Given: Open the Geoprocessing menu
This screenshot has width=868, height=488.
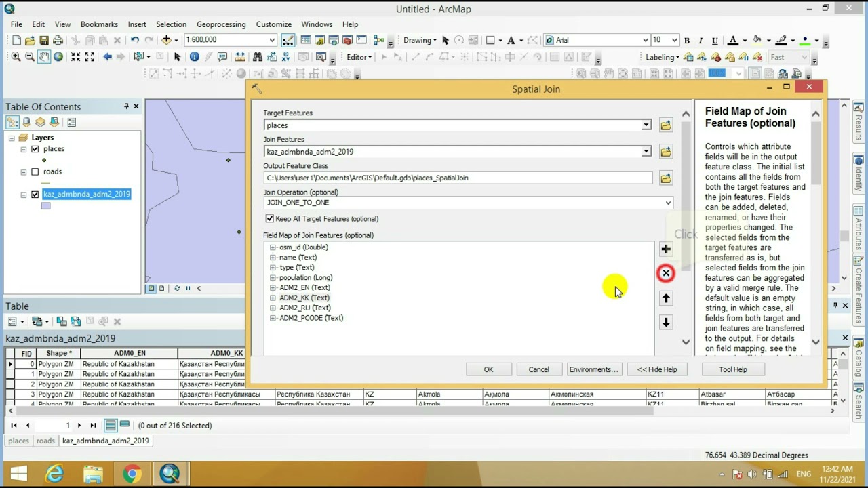Looking at the screenshot, I should coord(221,24).
